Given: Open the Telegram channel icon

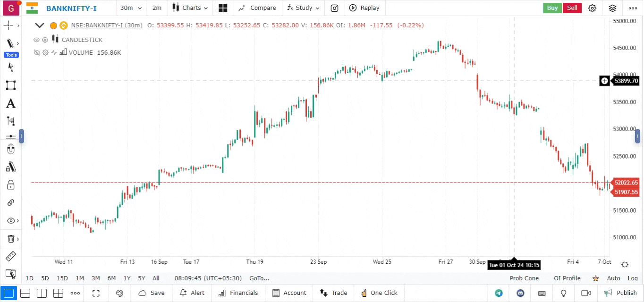Looking at the screenshot, I should (x=499, y=293).
